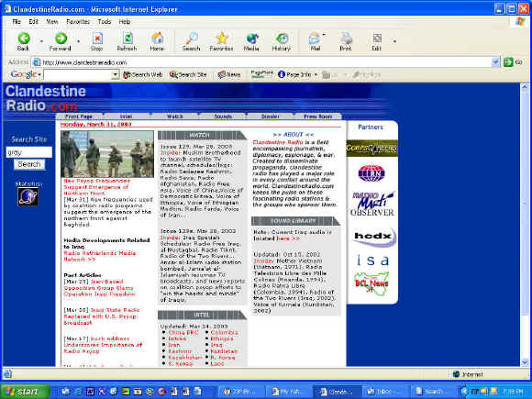532x399 pixels.
Task: Open the top banner partner logo under Partners
Action: [371, 149]
